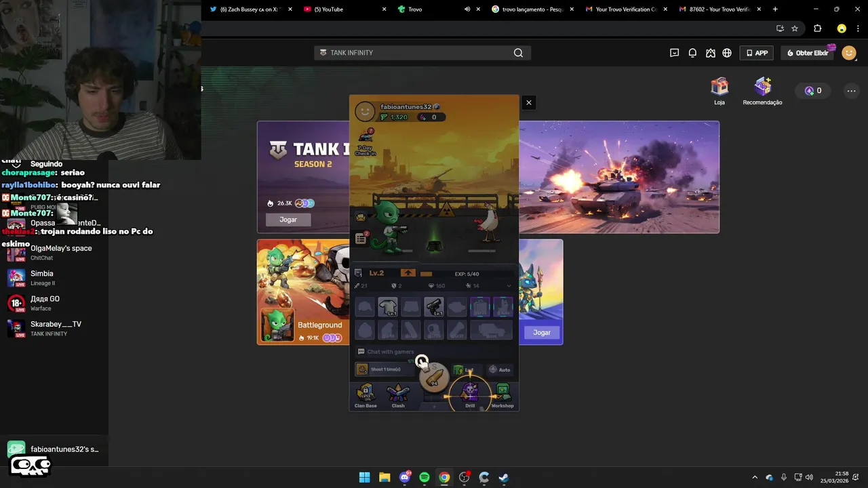This screenshot has width=868, height=488.
Task: Open the Recomendação chest icon
Action: tap(762, 91)
